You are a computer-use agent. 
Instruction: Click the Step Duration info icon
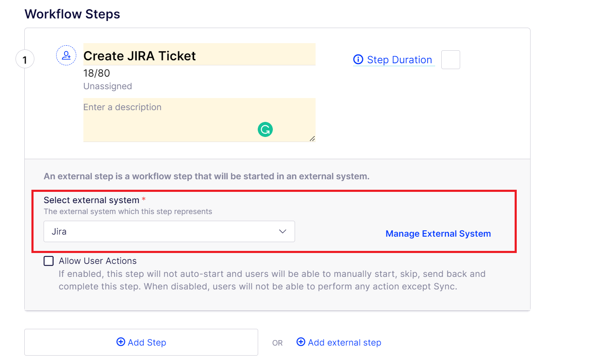tap(358, 59)
